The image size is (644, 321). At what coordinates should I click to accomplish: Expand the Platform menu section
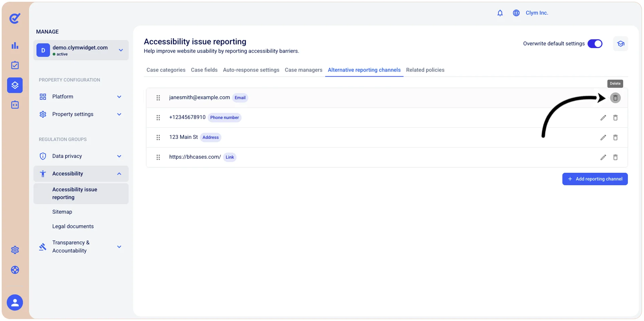pyautogui.click(x=81, y=97)
